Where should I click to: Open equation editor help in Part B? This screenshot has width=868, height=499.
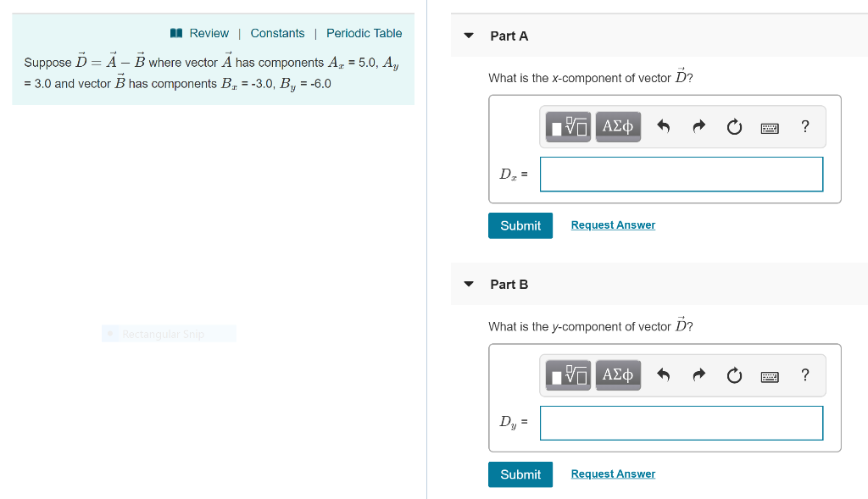804,374
